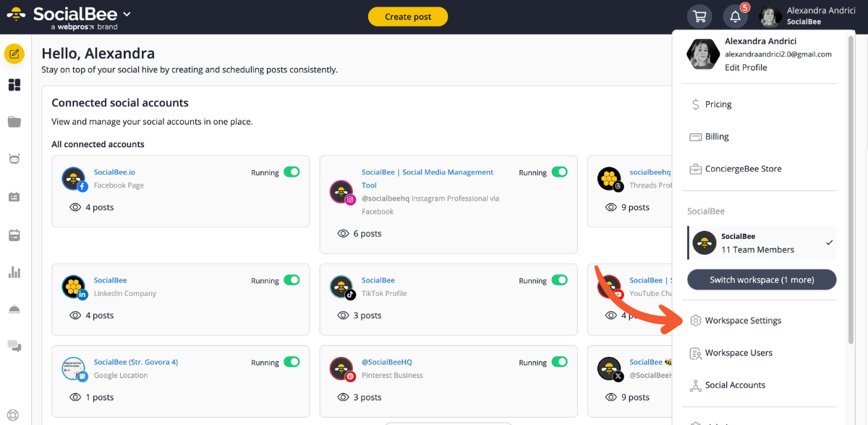
Task: Click the Edit Profile link
Action: 746,67
